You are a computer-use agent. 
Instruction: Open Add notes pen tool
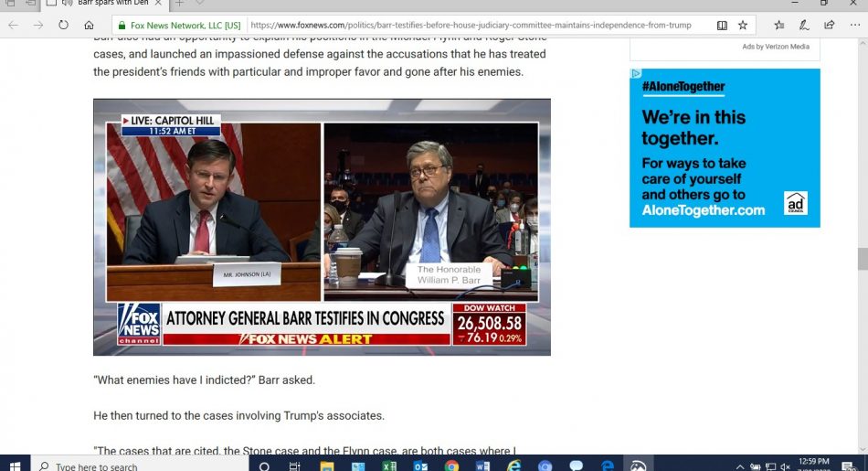(x=804, y=25)
